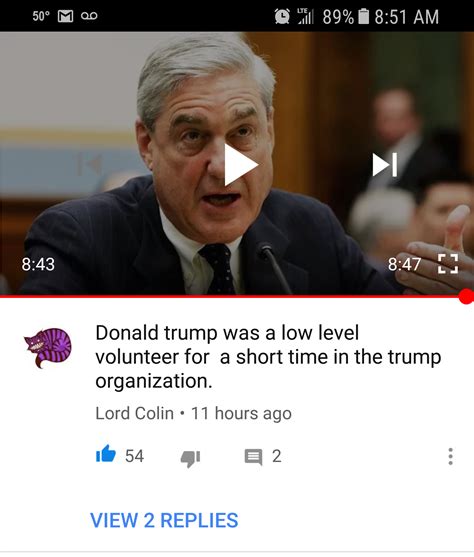Viewport: 474px width, 557px height.
Task: Expand VIEW 2 REPLIES
Action: tap(164, 520)
